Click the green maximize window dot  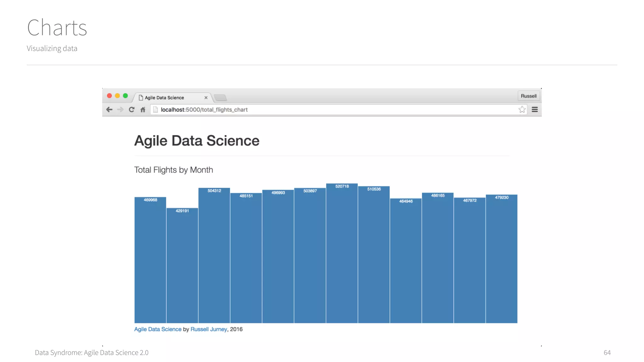click(x=125, y=96)
